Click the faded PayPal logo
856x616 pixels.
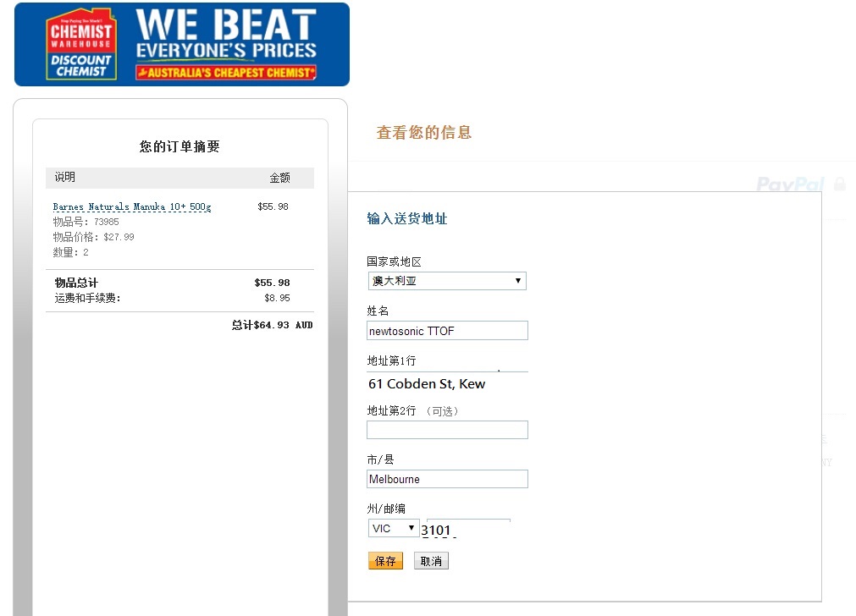[x=790, y=184]
